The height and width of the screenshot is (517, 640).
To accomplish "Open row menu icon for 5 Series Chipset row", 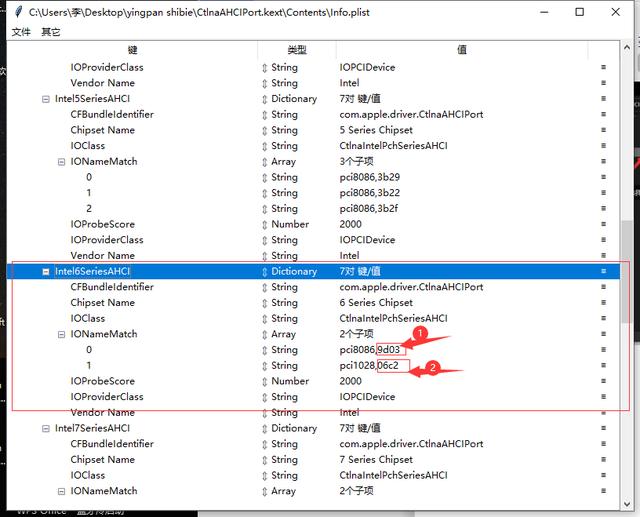I will pos(603,130).
